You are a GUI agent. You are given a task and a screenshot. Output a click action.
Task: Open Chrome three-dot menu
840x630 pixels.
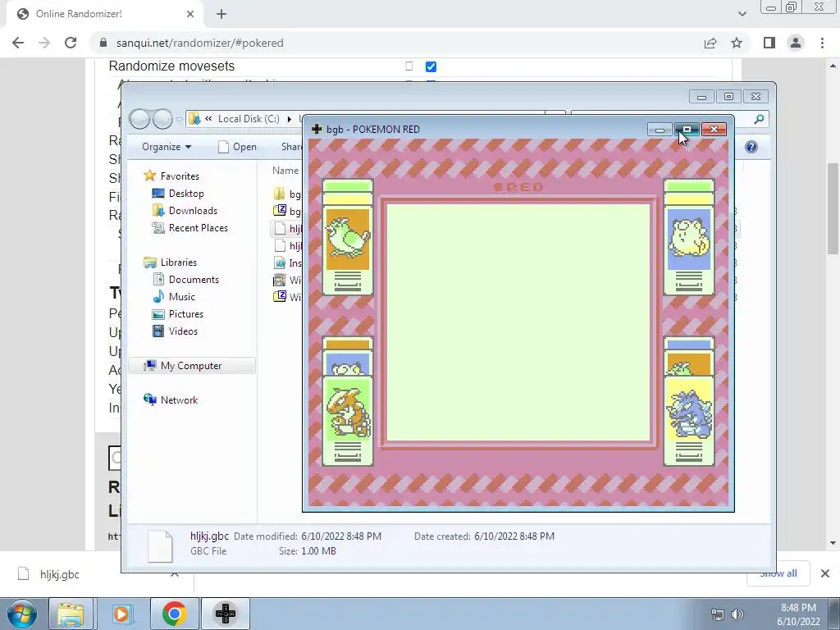(822, 43)
